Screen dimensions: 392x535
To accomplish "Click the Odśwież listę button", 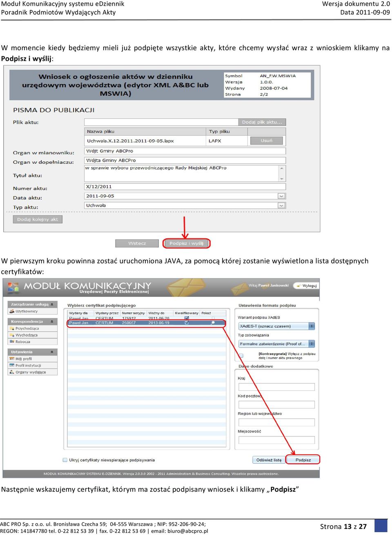I will click(x=269, y=460).
